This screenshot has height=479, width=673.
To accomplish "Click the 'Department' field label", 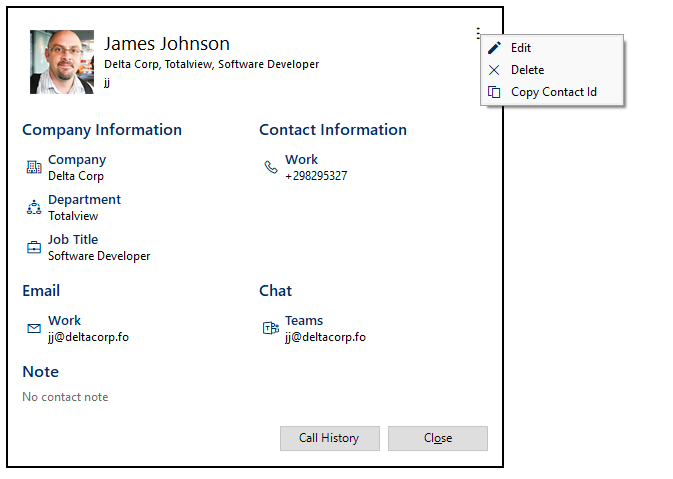I will [85, 200].
